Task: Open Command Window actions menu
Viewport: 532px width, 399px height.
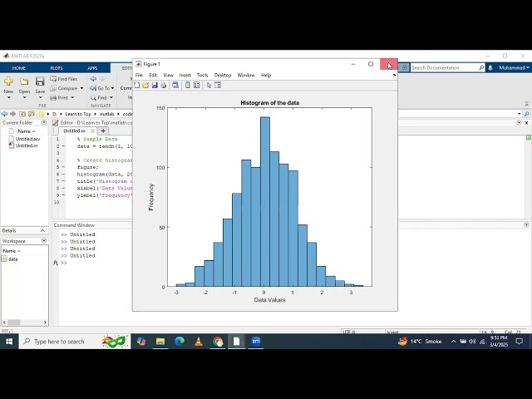Action: (526, 225)
